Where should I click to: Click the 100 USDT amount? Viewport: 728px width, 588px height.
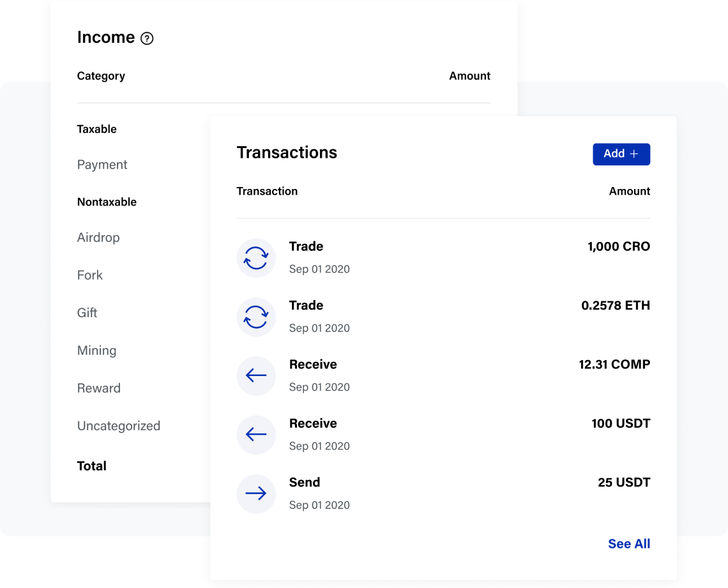tap(621, 423)
